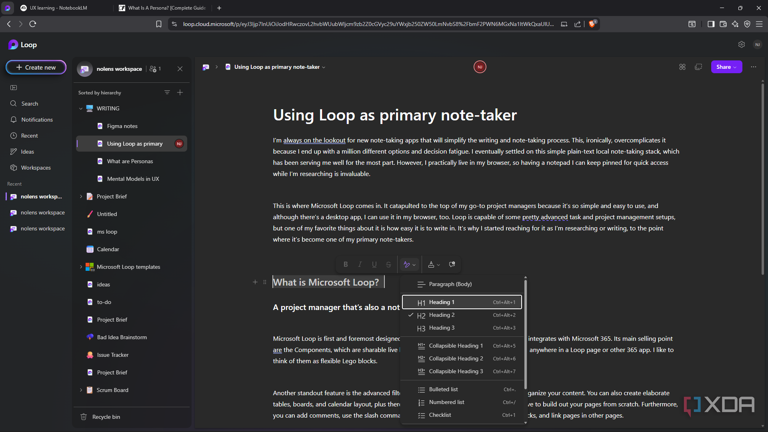Click the Loop logo
Screen dimensions: 768x432
23,45
